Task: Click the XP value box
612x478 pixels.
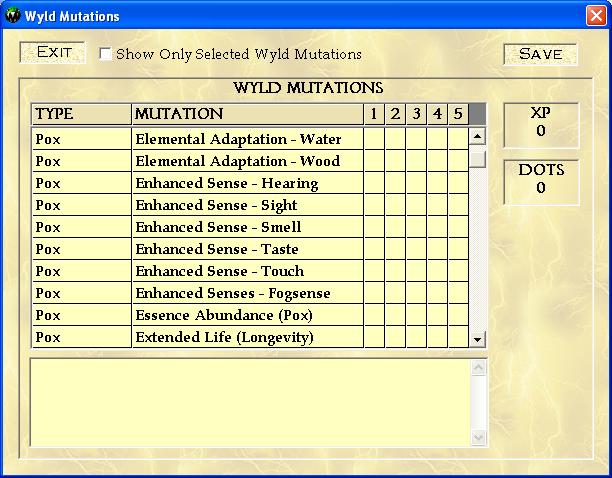Action: 541,125
